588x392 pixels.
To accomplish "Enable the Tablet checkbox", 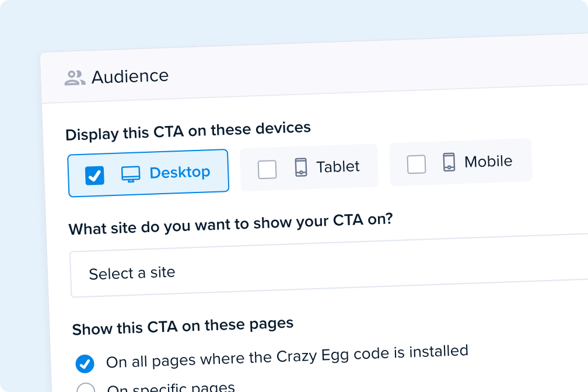I will coord(267,170).
